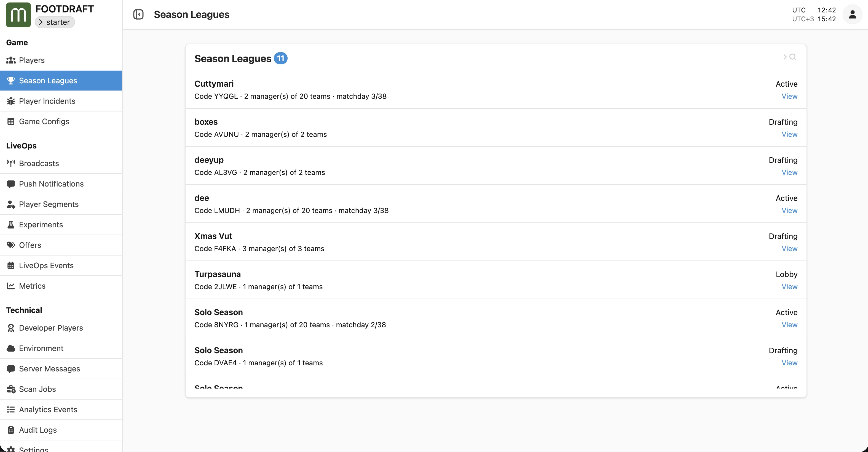Click the Players group icon
Viewport: 868px width, 452px height.
(x=11, y=60)
